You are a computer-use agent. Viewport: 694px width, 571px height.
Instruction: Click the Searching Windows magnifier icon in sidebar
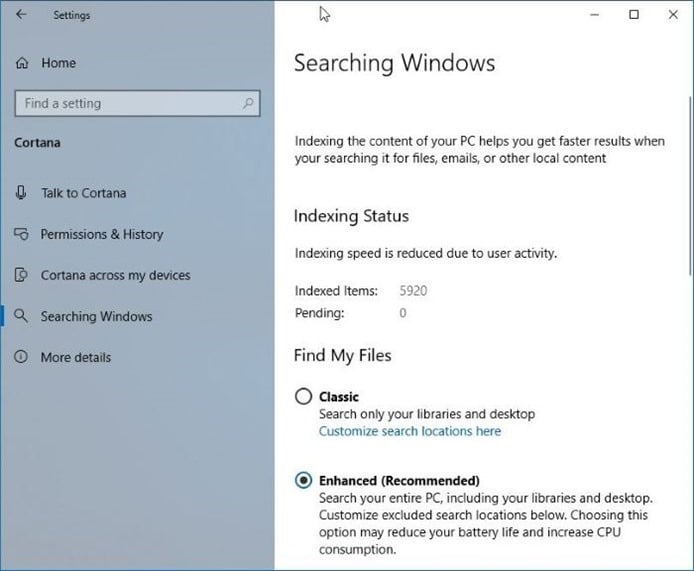21,316
